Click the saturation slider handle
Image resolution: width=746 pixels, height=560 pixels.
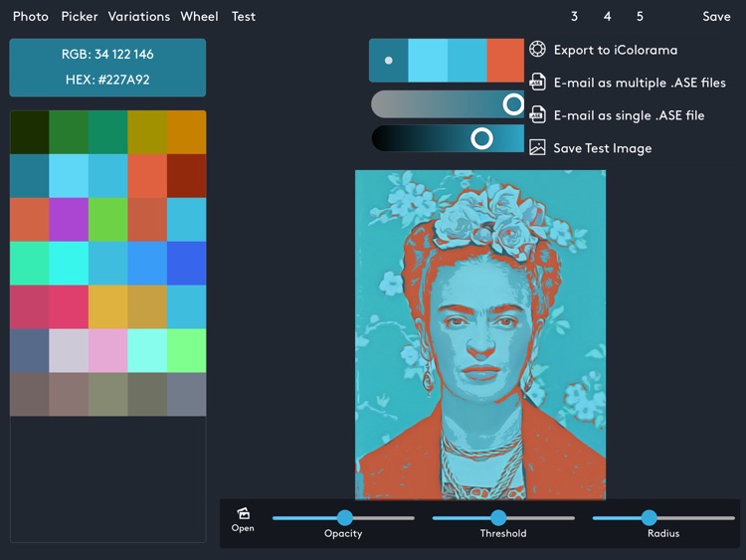(513, 103)
